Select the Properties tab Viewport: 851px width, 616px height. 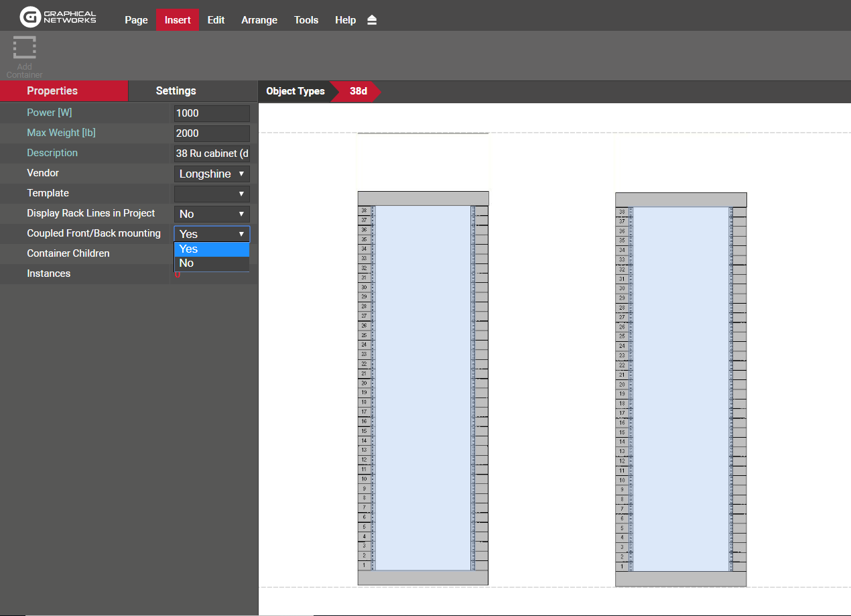point(52,91)
